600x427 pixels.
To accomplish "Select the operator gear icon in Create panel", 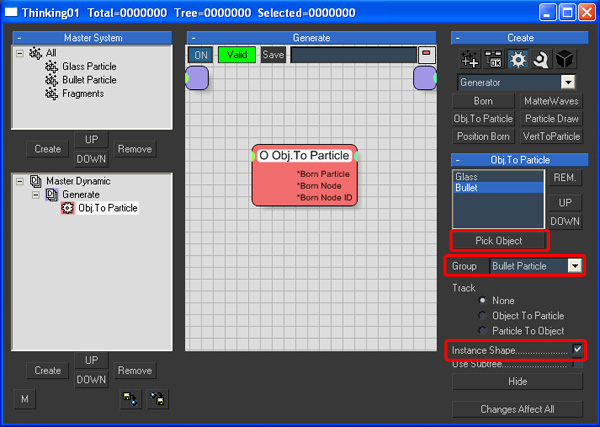I will pos(517,60).
